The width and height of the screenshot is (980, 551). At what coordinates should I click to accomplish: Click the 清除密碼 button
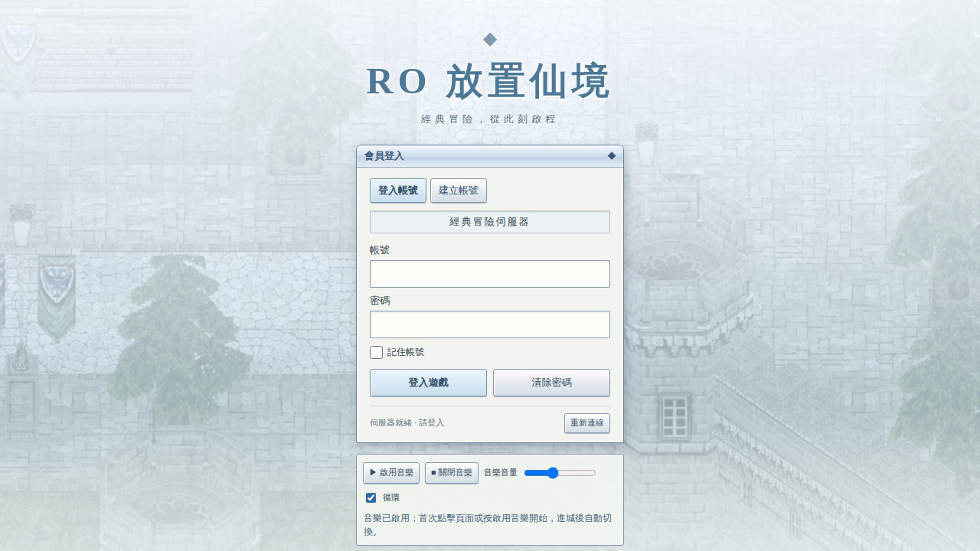pyautogui.click(x=551, y=383)
